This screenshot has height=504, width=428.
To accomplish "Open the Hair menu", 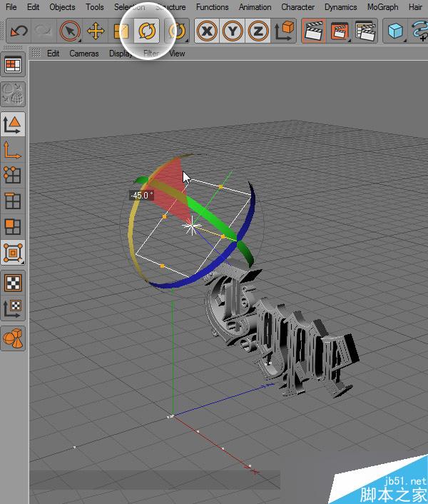I will pyautogui.click(x=415, y=6).
